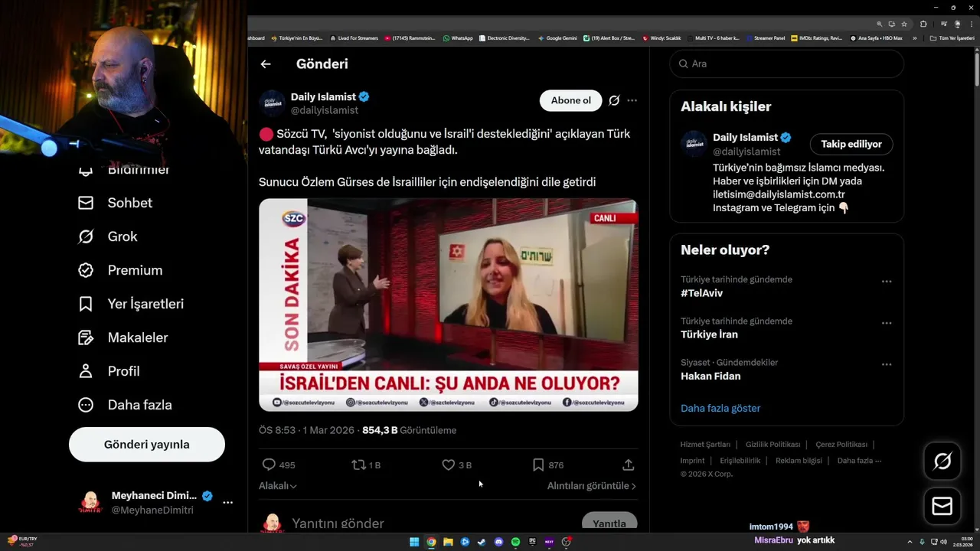The height and width of the screenshot is (551, 980).
Task: Open browser extensions puzzle icon
Action: 924,24
